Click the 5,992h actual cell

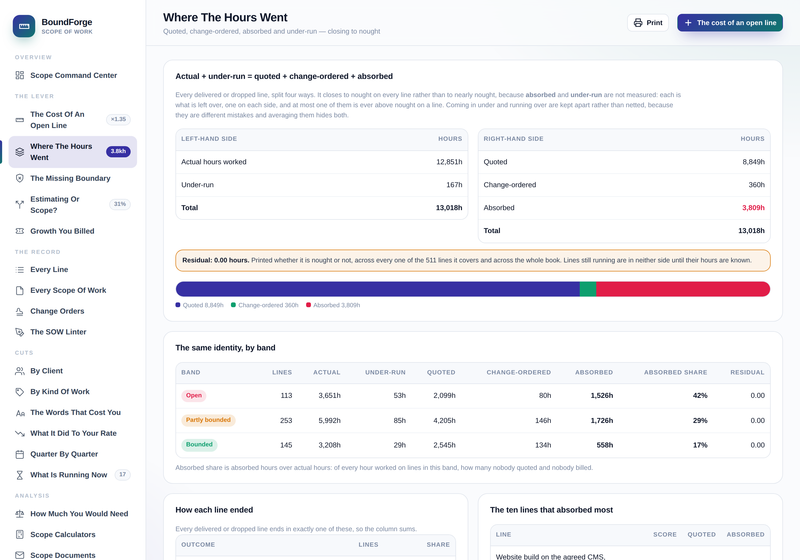point(330,420)
